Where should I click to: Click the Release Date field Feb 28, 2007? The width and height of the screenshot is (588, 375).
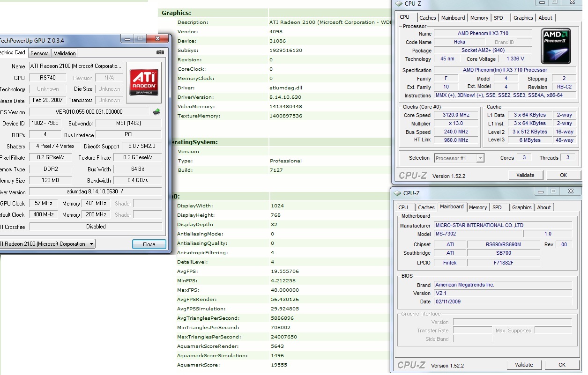point(47,100)
